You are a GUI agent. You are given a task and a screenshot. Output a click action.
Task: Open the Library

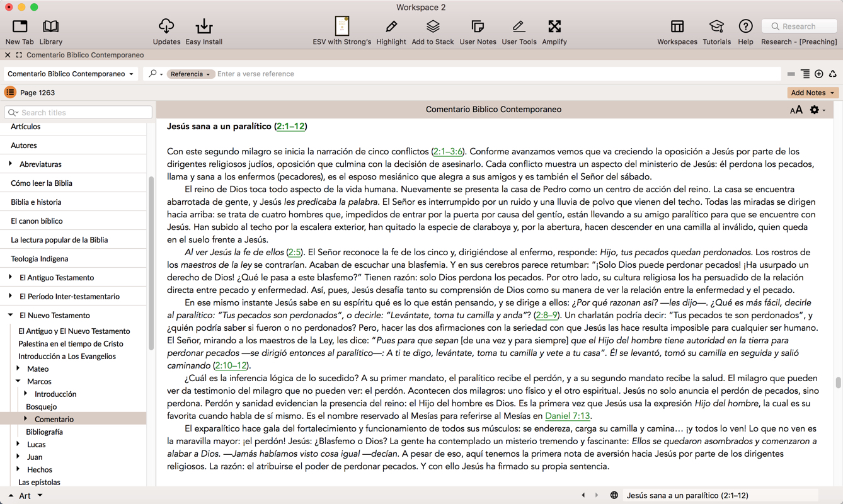coord(51,31)
